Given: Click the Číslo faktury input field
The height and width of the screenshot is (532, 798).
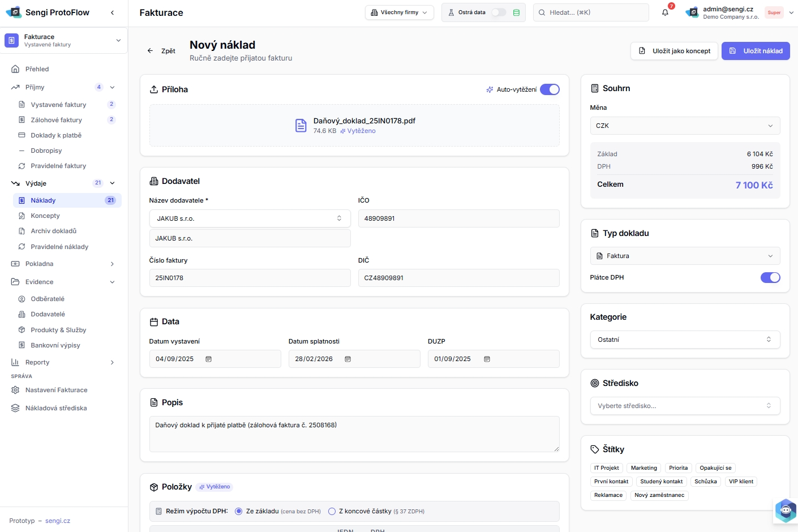Looking at the screenshot, I should click(x=250, y=278).
